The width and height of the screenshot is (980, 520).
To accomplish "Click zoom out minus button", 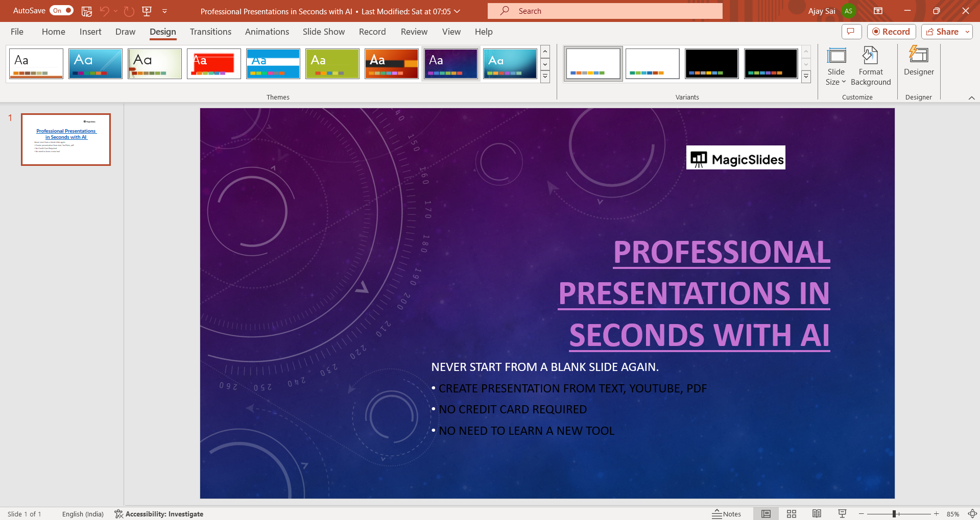I will click(x=862, y=514).
